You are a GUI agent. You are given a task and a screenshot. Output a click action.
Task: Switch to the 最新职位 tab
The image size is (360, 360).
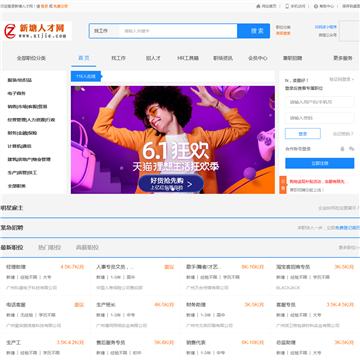tap(12, 248)
